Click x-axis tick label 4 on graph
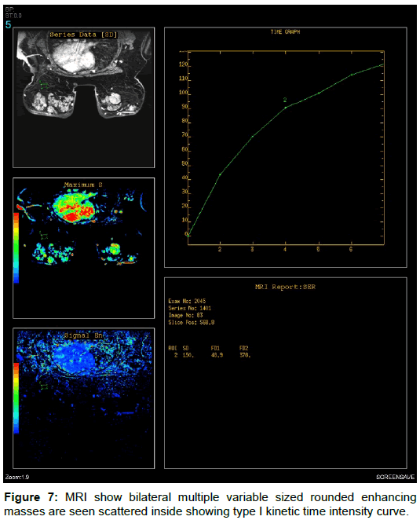The height and width of the screenshot is (520, 420). click(285, 249)
